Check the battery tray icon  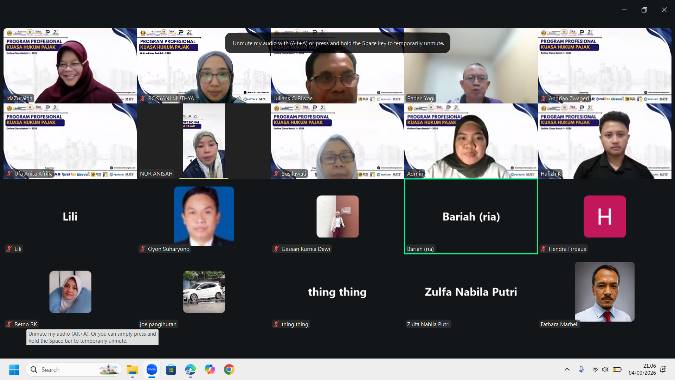point(617,370)
